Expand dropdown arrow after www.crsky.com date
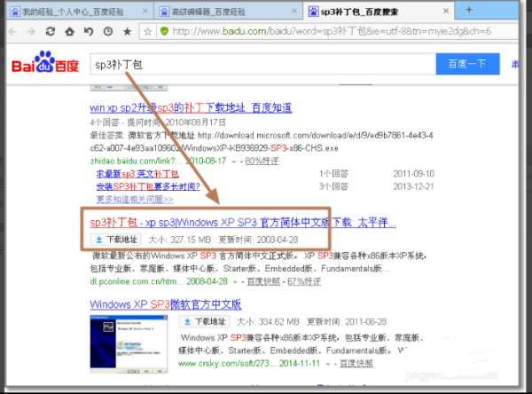Screen dimensions: 532x394 tap(328, 364)
